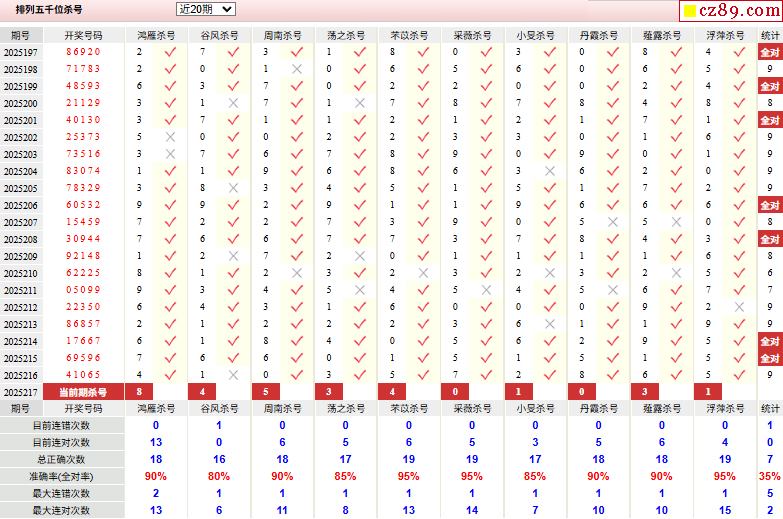Click the 全对 badge in row 2025214
The width and height of the screenshot is (783, 519).
point(770,341)
